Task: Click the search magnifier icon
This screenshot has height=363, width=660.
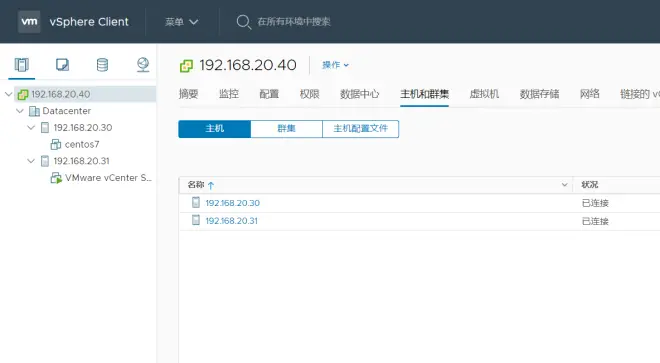Action: click(x=243, y=22)
